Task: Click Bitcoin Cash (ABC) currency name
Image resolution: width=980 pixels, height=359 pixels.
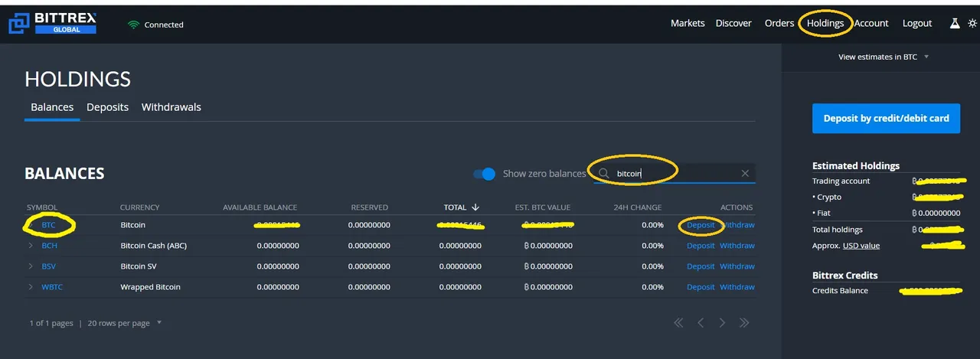Action: [x=154, y=246]
